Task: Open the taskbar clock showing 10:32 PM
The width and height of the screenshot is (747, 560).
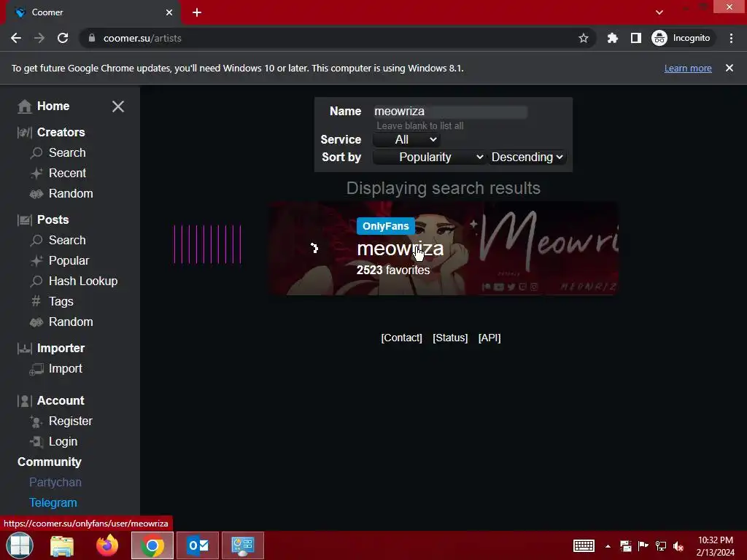Action: pos(715,546)
